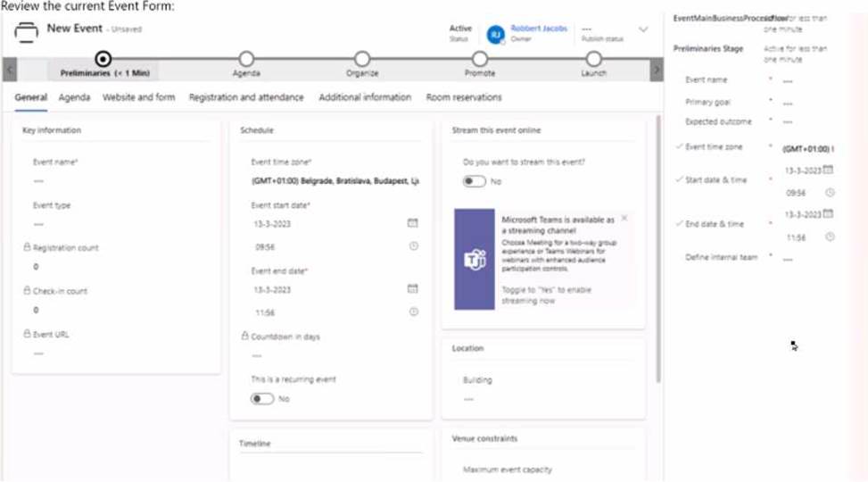Select the Organize stage circle
The height and width of the screenshot is (482, 868).
point(362,58)
